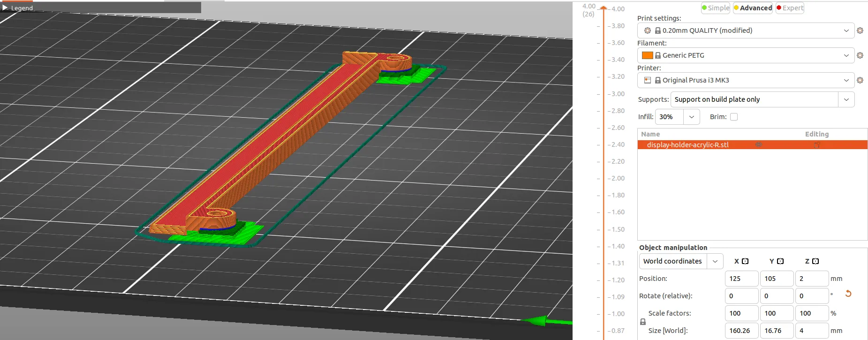868x340 pixels.
Task: Select the Advanced mode button
Action: click(753, 8)
